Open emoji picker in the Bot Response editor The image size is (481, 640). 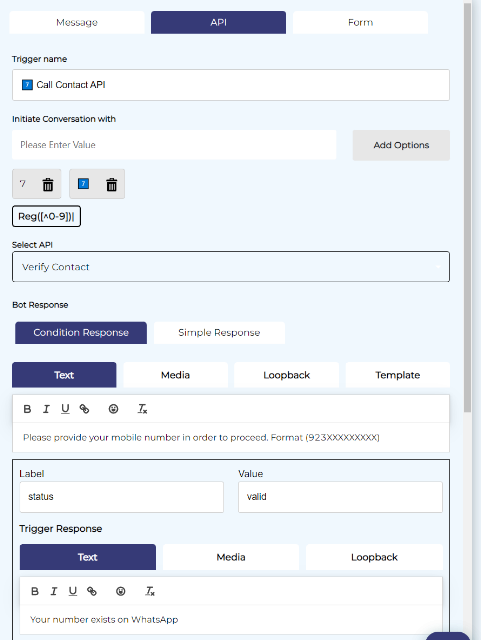[114, 409]
